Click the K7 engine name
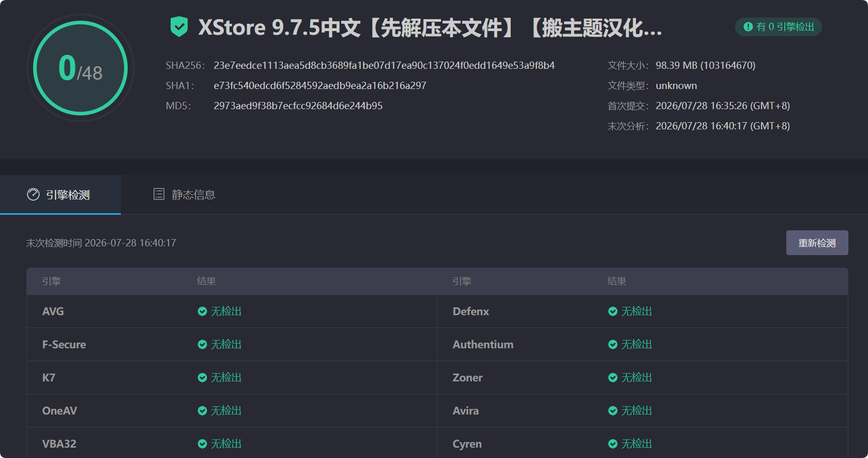This screenshot has width=868, height=458. tap(49, 378)
